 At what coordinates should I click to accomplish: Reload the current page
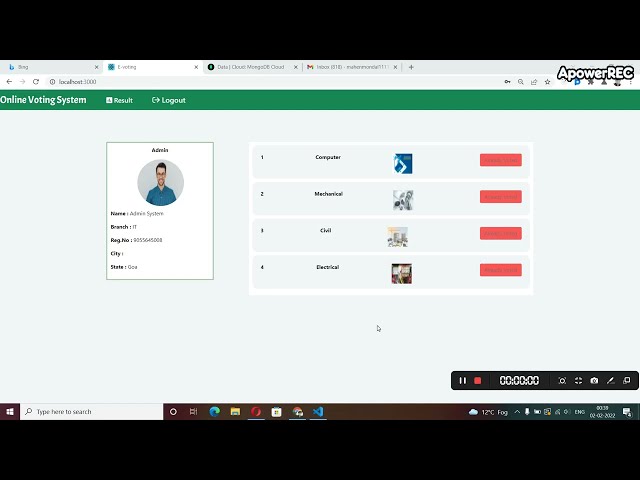(x=36, y=82)
